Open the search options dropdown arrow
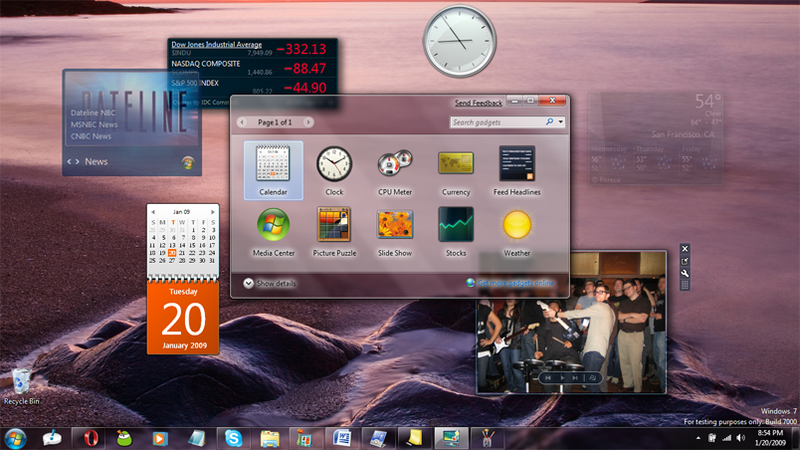 [x=561, y=122]
